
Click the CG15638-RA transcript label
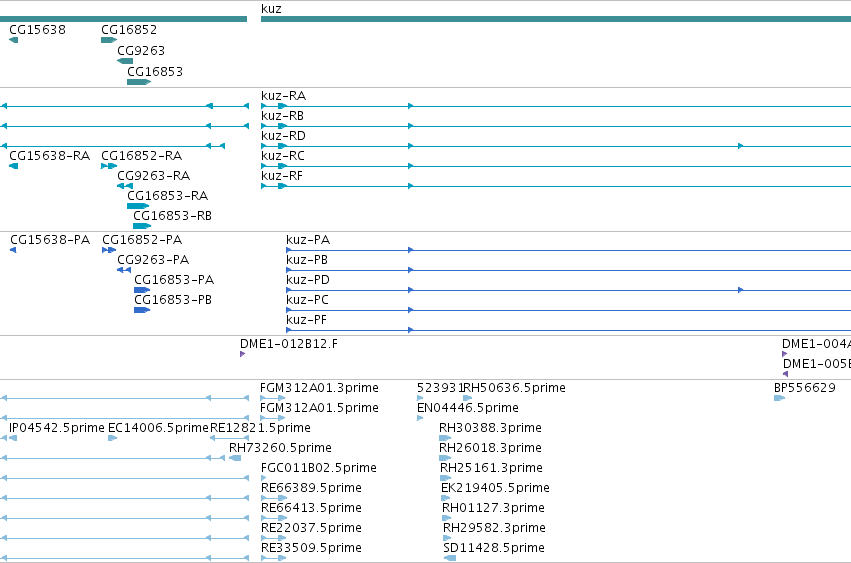[49, 156]
